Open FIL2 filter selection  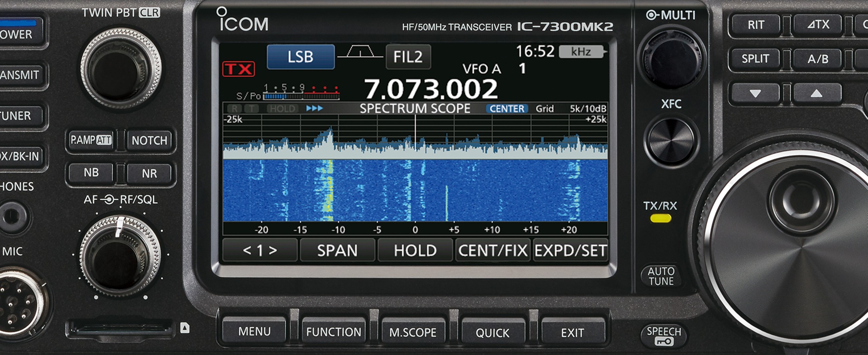pyautogui.click(x=408, y=57)
